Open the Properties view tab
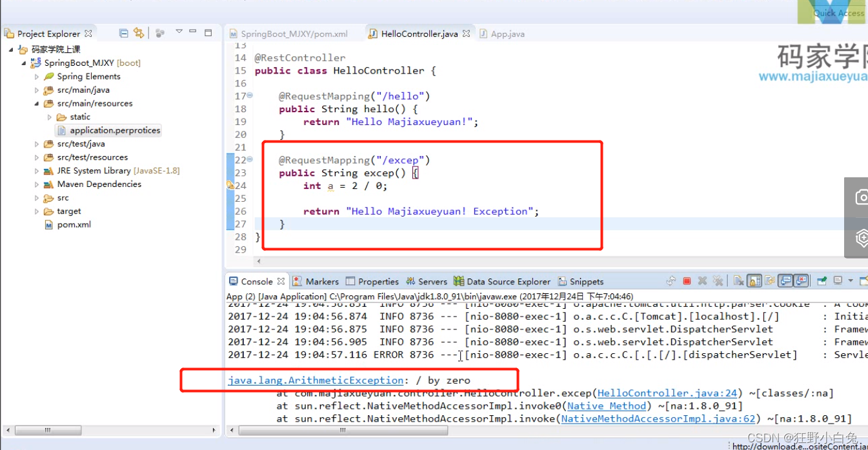Screen dimensions: 868x450 tap(372, 281)
